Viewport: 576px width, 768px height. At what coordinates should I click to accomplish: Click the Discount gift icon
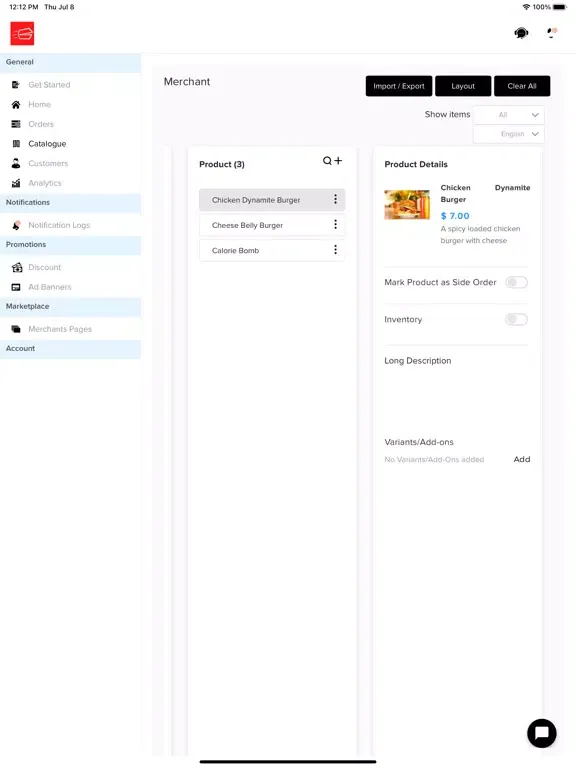coord(17,267)
